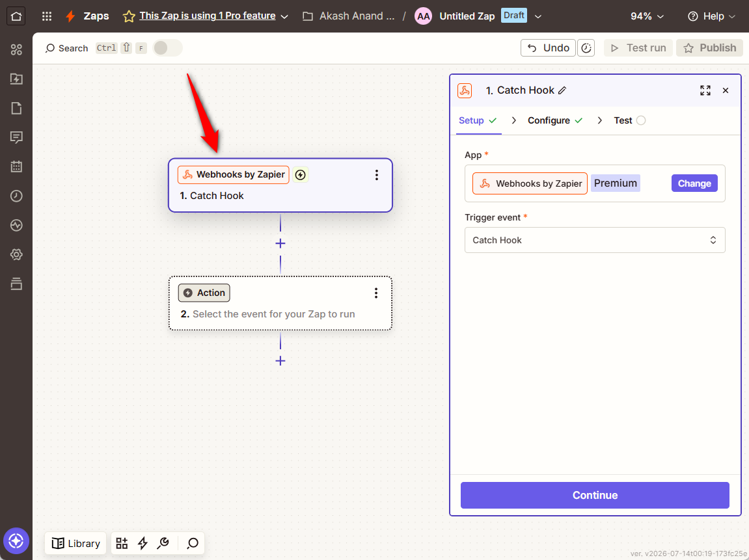
Task: Add a step between trigger and action
Action: pyautogui.click(x=280, y=243)
